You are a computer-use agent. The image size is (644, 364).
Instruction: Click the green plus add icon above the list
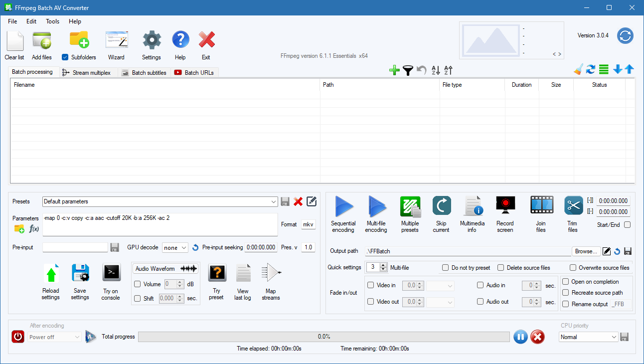394,70
